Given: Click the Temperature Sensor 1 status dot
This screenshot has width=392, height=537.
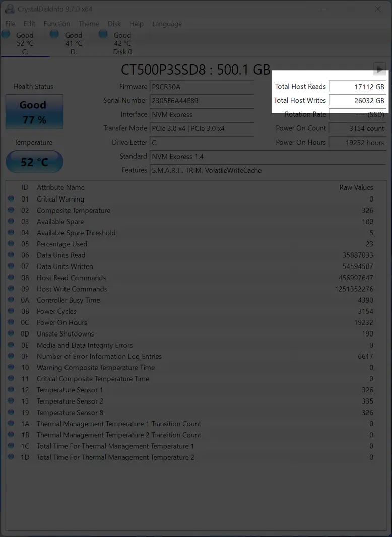Looking at the screenshot, I should click(x=11, y=390).
